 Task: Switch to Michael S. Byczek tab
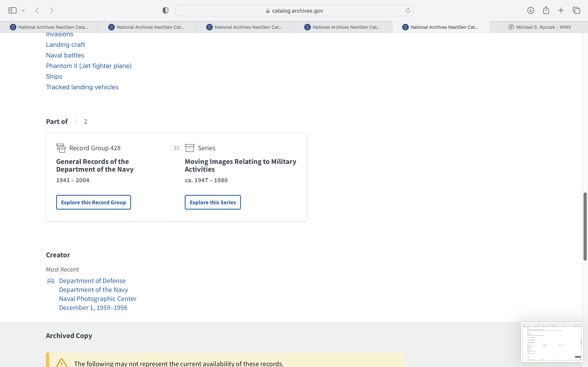point(539,27)
